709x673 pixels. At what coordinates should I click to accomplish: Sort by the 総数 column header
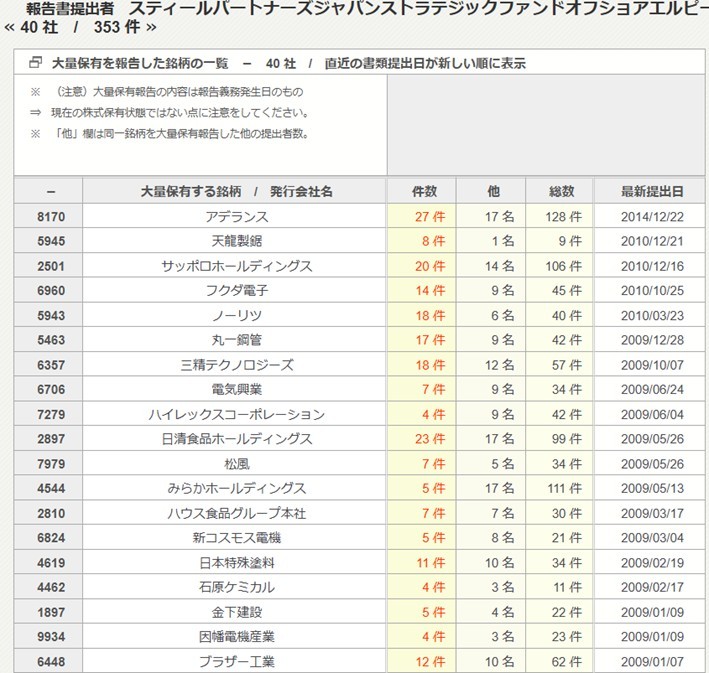[x=561, y=191]
